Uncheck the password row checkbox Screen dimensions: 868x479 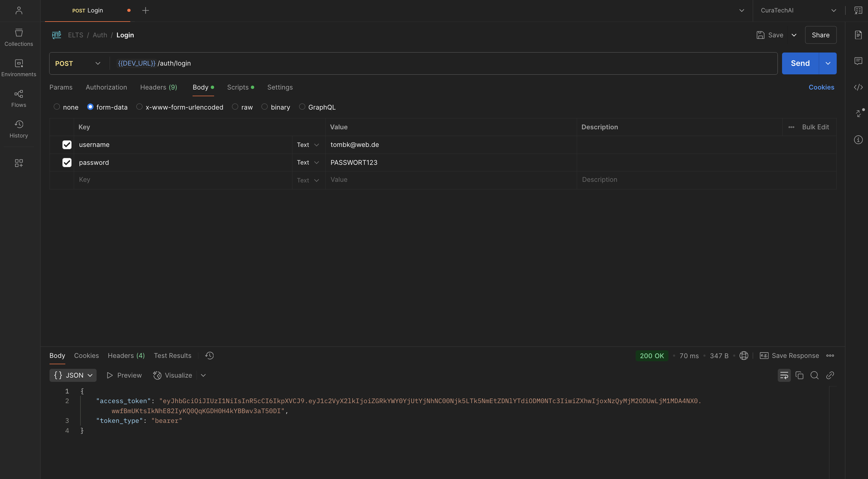tap(67, 163)
